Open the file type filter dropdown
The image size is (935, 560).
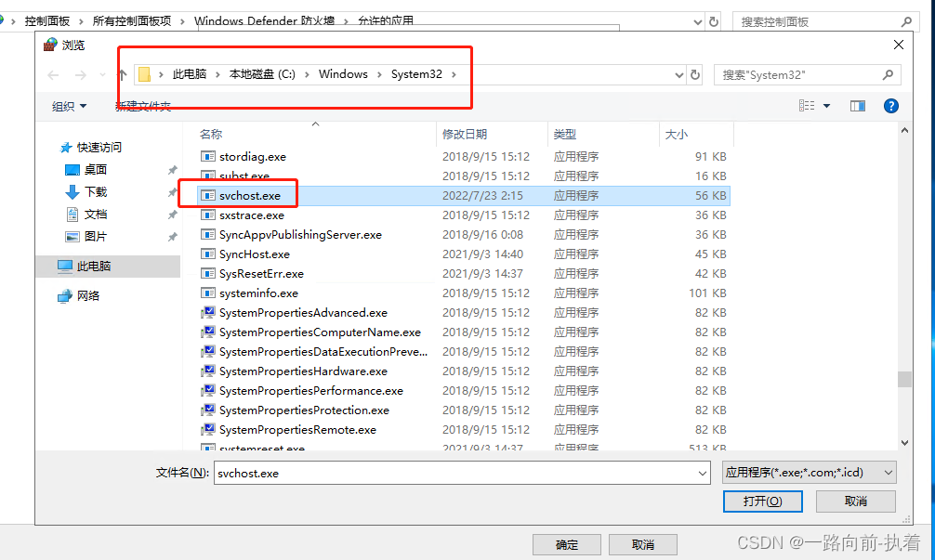[889, 473]
